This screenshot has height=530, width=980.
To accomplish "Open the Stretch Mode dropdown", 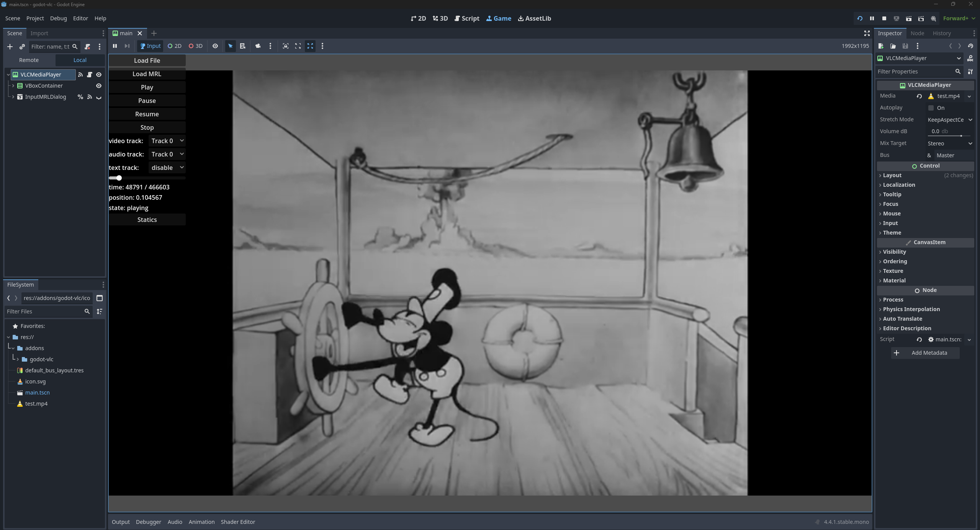I will click(x=950, y=120).
